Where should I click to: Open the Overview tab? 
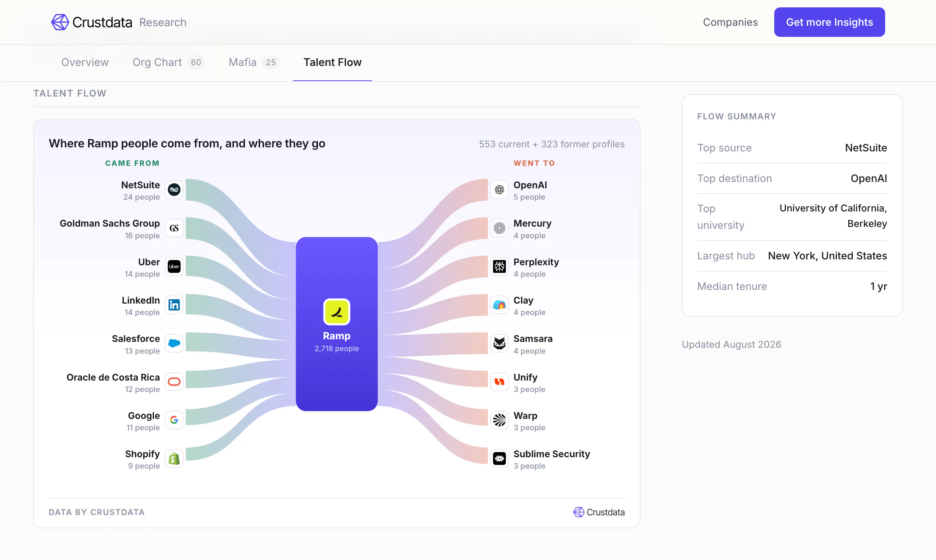pyautogui.click(x=85, y=62)
